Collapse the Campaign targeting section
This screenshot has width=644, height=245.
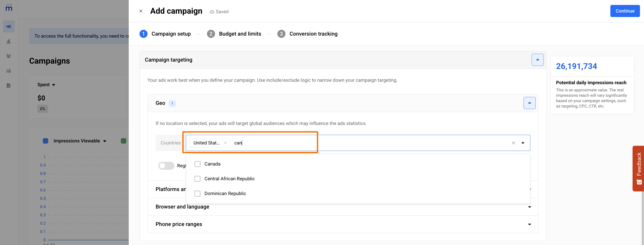pyautogui.click(x=537, y=60)
